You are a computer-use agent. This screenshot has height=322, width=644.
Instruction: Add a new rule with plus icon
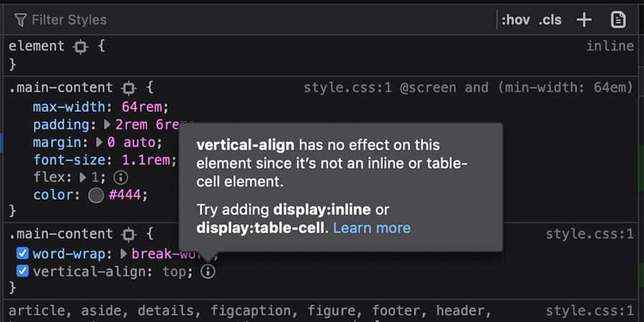585,19
